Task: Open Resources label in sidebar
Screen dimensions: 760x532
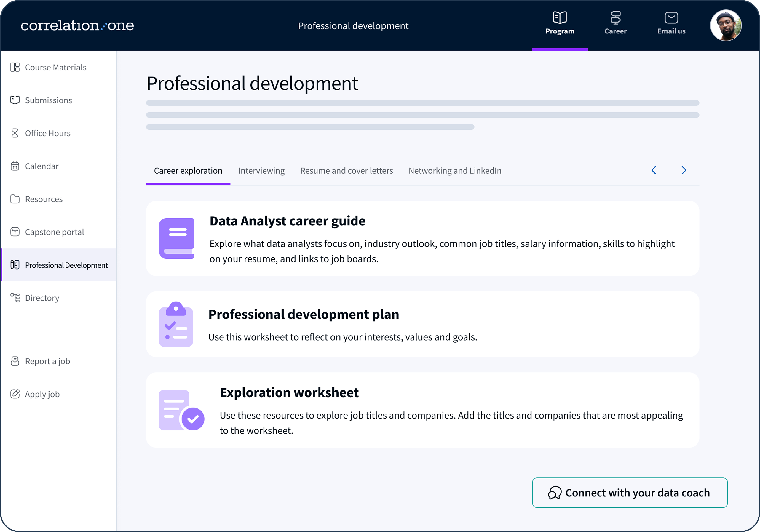Action: tap(44, 199)
